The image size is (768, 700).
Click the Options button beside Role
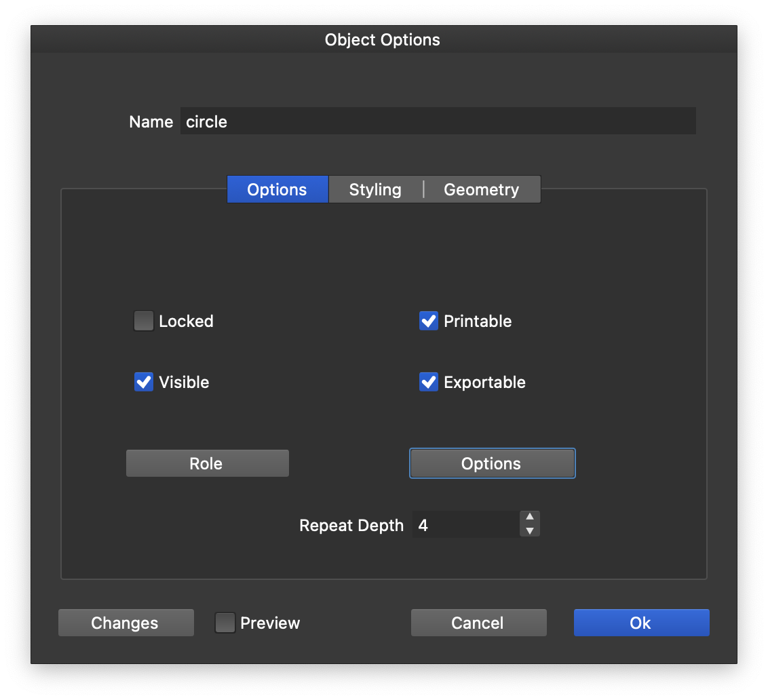click(x=492, y=463)
